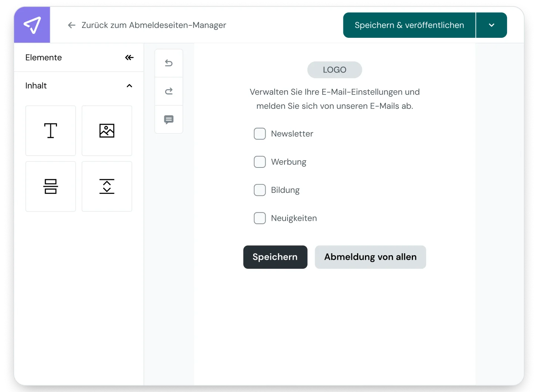Image resolution: width=538 pixels, height=392 pixels.
Task: Check the Werbung option
Action: click(260, 162)
